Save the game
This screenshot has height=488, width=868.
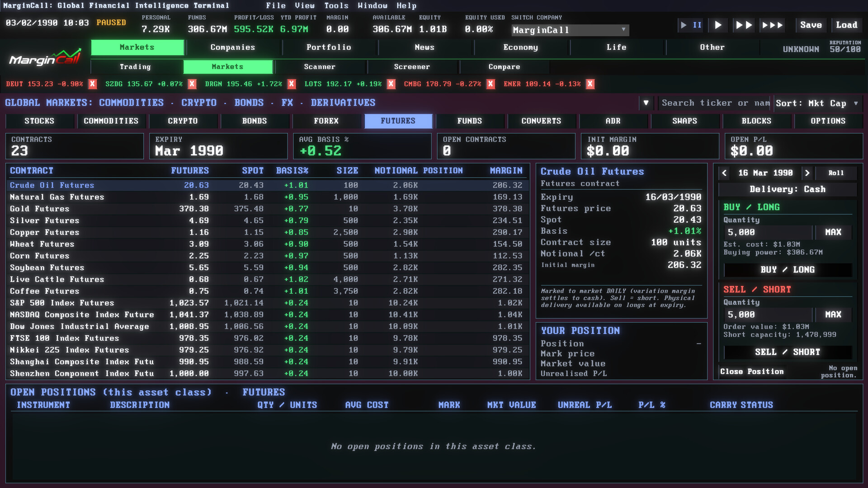[x=811, y=25]
